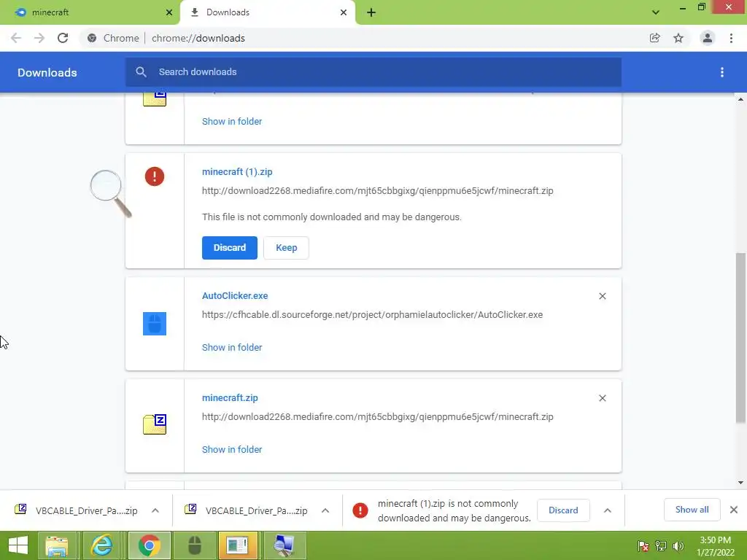Image resolution: width=747 pixels, height=560 pixels.
Task: Click Show in folder for the topmost download
Action: (232, 122)
